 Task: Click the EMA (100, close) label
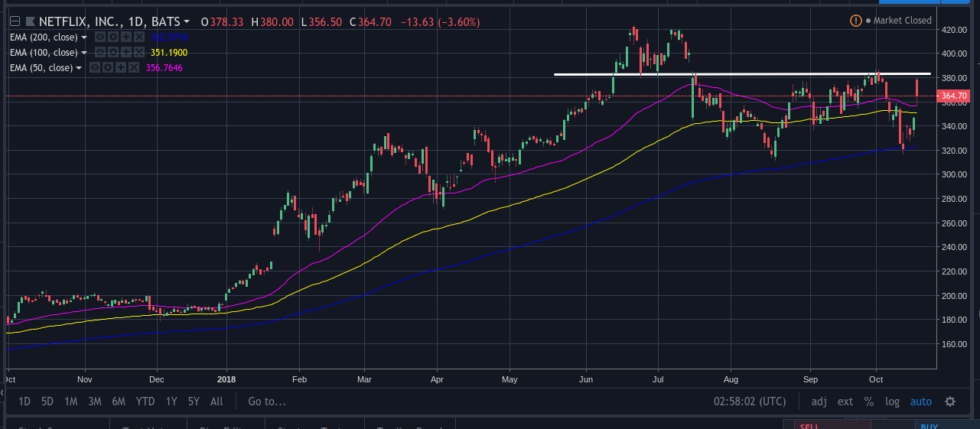click(x=44, y=52)
